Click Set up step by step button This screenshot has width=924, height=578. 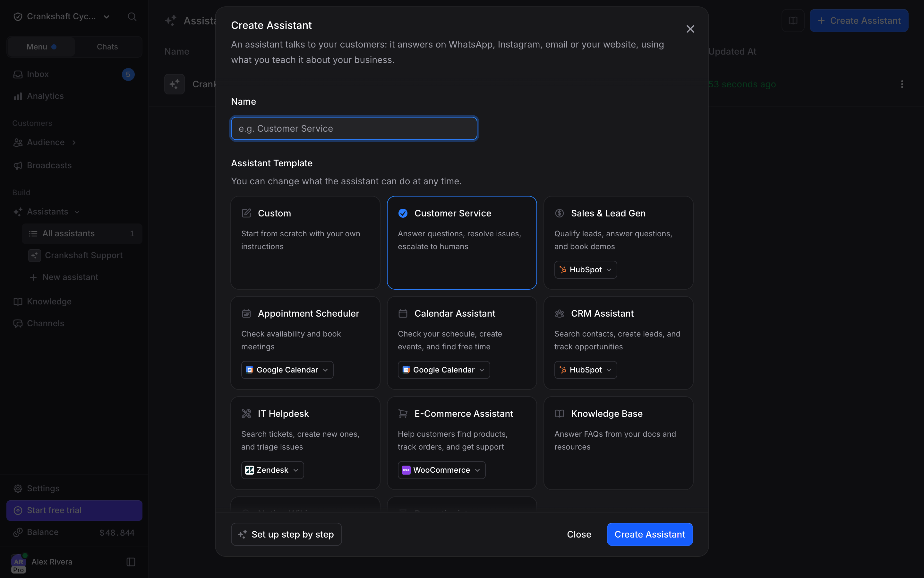[x=287, y=534]
